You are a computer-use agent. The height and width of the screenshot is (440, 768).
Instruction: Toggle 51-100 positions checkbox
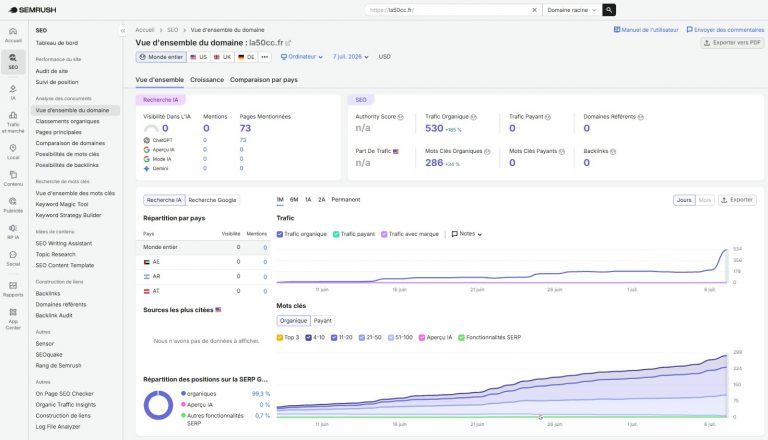click(391, 338)
